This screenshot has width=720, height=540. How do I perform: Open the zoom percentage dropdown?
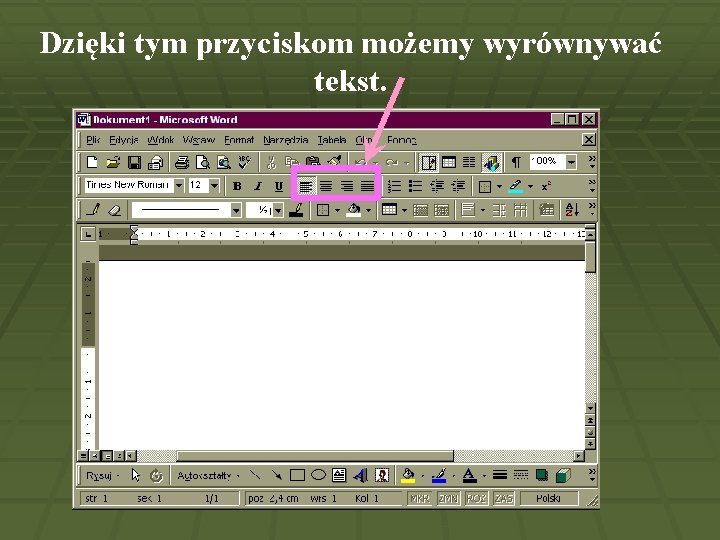571,162
